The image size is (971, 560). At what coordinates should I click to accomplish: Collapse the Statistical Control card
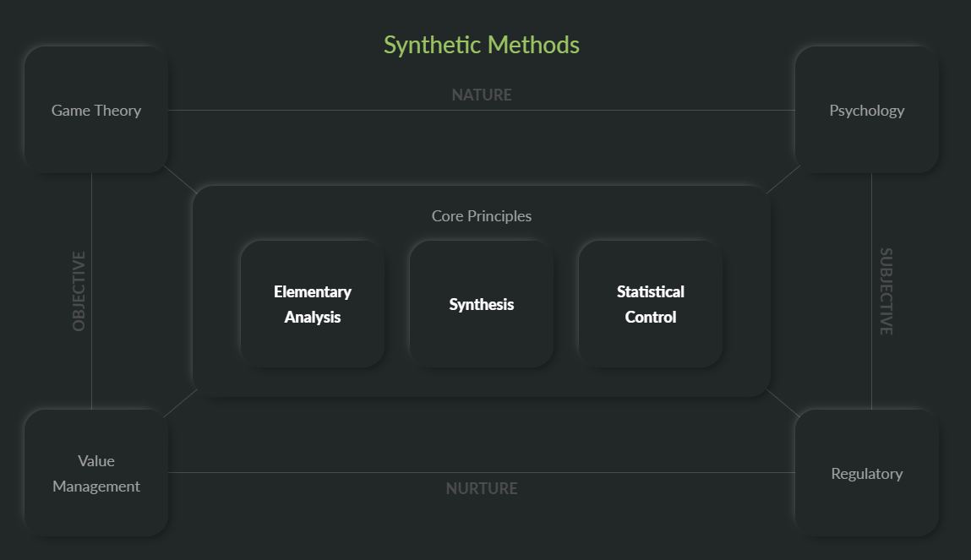click(x=650, y=304)
